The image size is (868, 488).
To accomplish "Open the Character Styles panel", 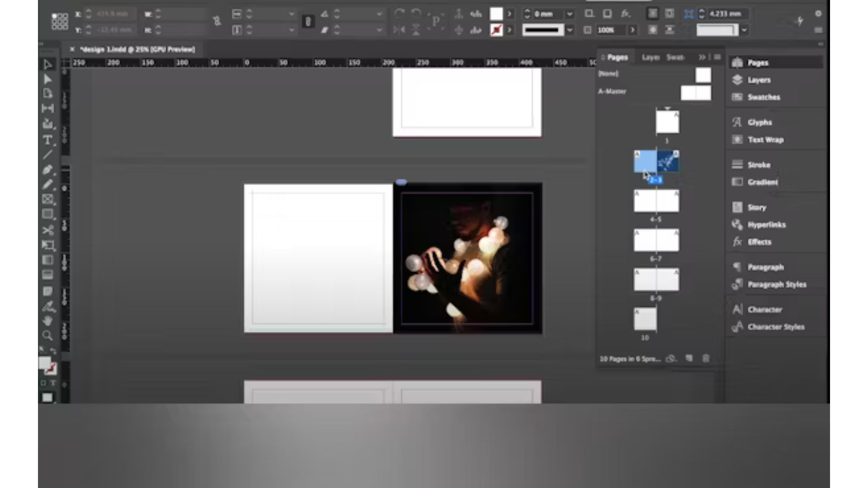I will (x=776, y=327).
